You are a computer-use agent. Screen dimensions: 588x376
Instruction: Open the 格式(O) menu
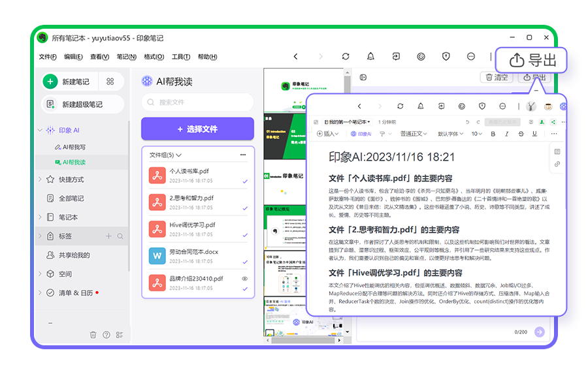click(154, 57)
